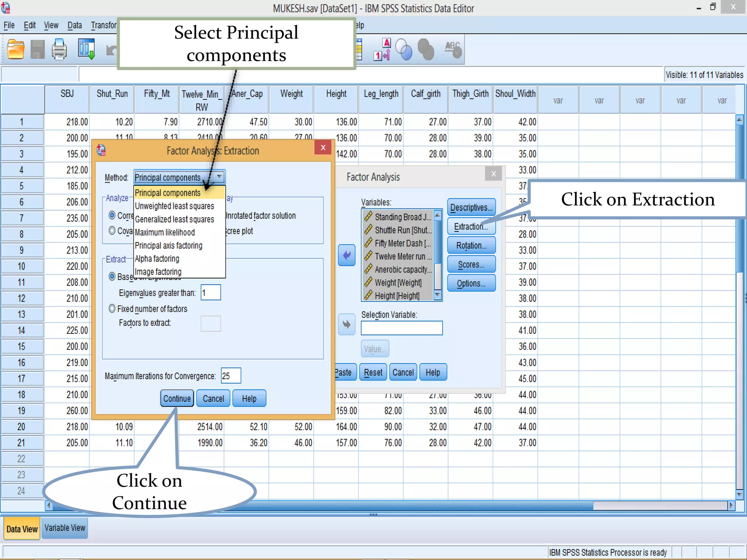Pick Maximum likelihood method

pyautogui.click(x=179, y=232)
